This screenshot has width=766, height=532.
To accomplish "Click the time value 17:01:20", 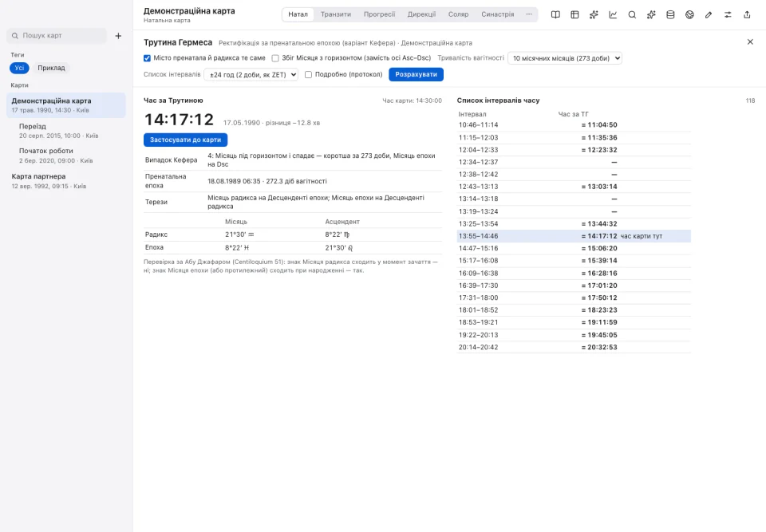I will (x=602, y=286).
